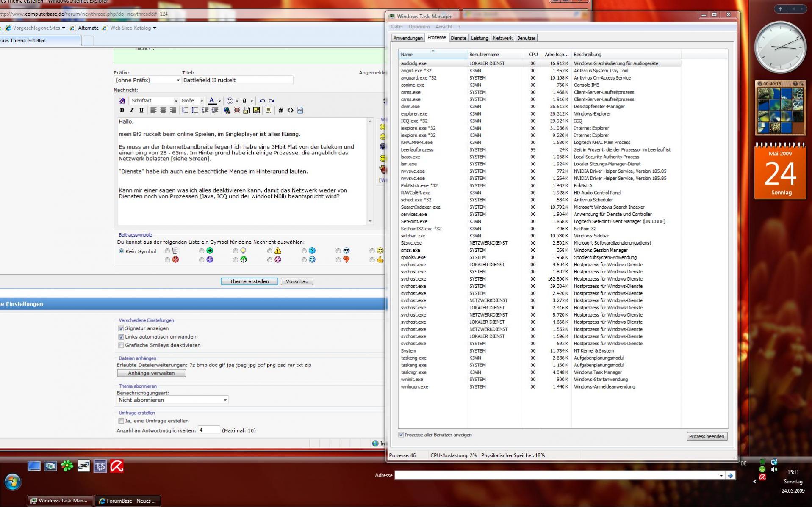
Task: Choose the lightbulb post icon radio button
Action: coord(236,251)
